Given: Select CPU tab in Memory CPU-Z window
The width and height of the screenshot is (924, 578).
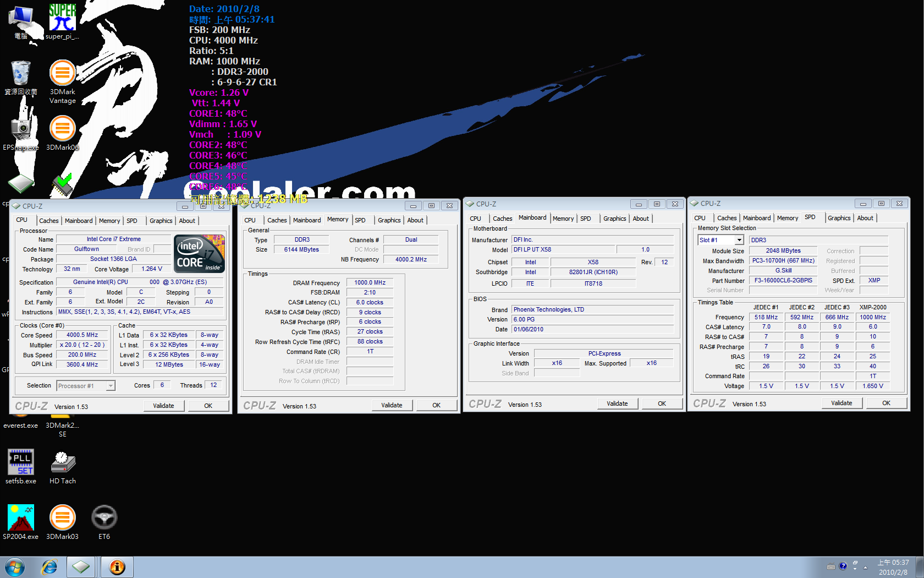Looking at the screenshot, I should point(250,220).
